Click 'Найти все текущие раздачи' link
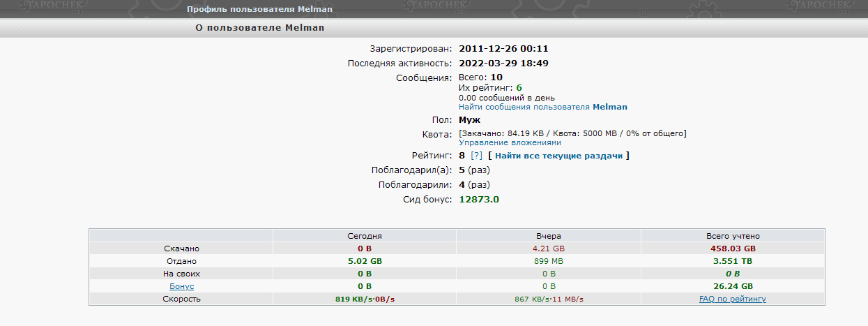Image resolution: width=868 pixels, height=326 pixels. (x=558, y=156)
